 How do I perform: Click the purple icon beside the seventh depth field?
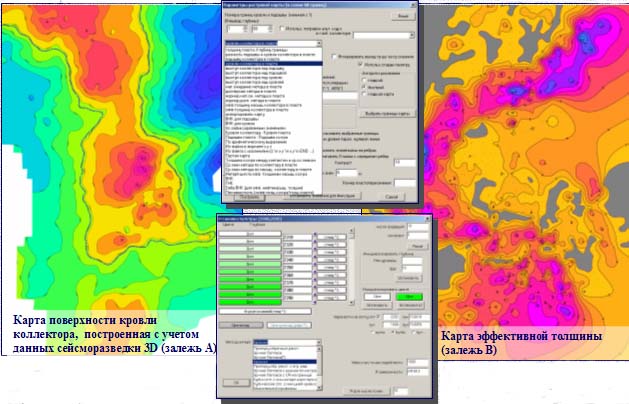pyautogui.click(x=315, y=282)
